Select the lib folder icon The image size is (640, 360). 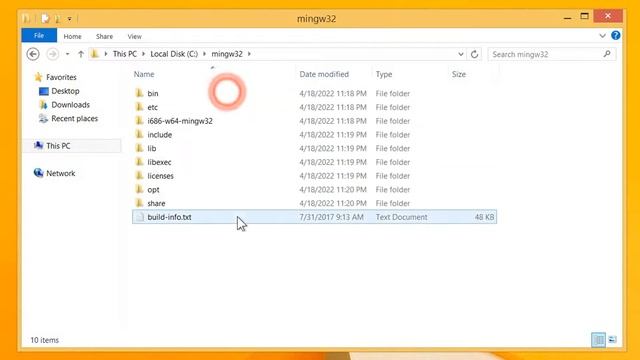(x=140, y=148)
